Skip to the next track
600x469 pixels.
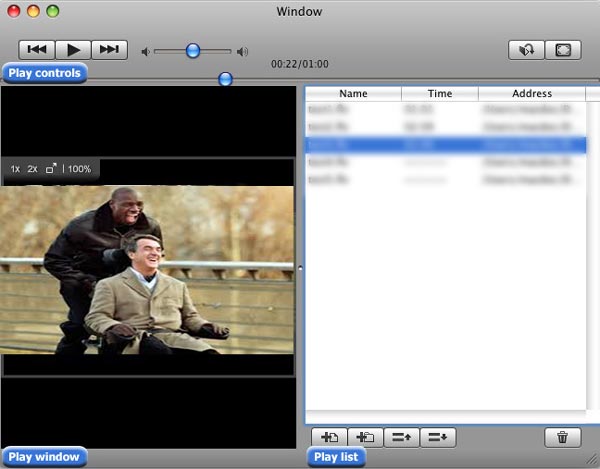click(109, 50)
